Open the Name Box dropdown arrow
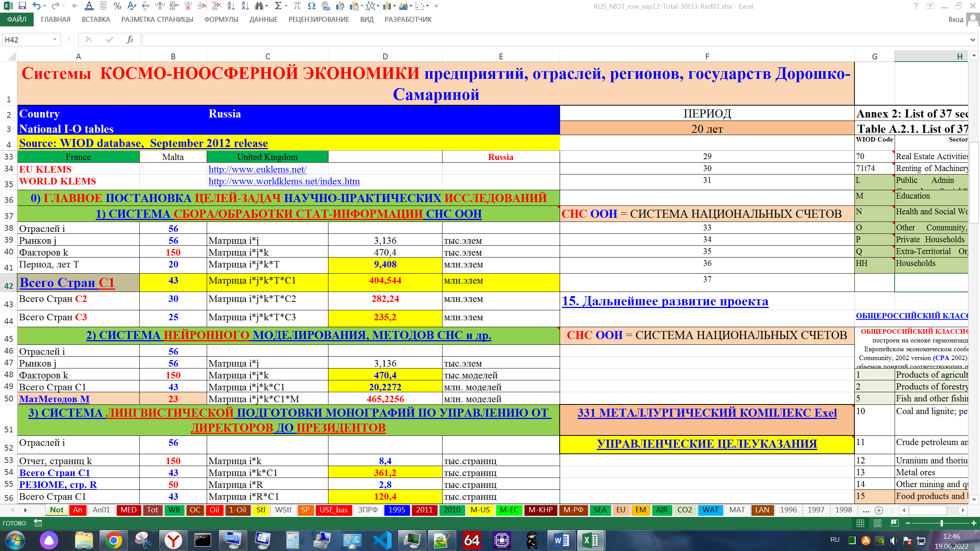Image resolution: width=980 pixels, height=551 pixels. pyautogui.click(x=55, y=39)
